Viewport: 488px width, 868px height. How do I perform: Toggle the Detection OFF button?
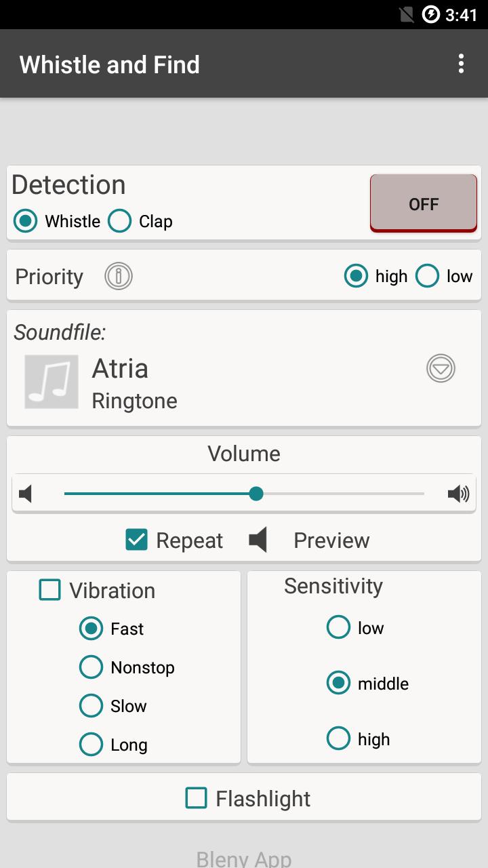tap(423, 203)
